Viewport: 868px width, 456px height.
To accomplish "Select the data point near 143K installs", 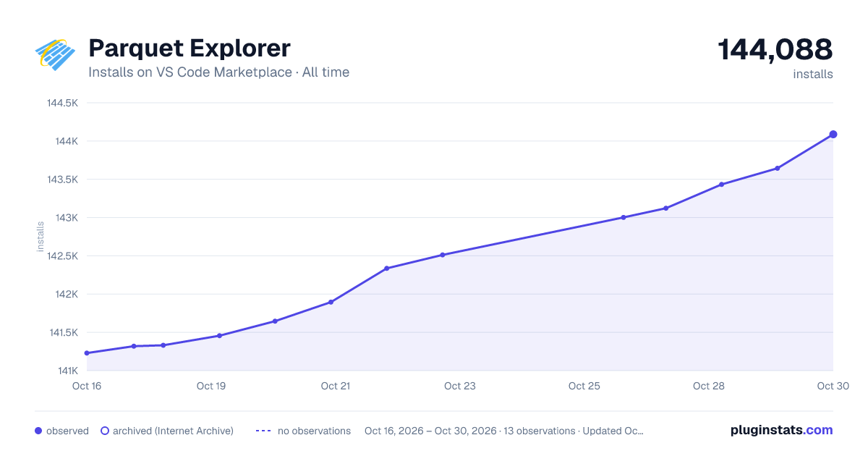I will coord(624,217).
